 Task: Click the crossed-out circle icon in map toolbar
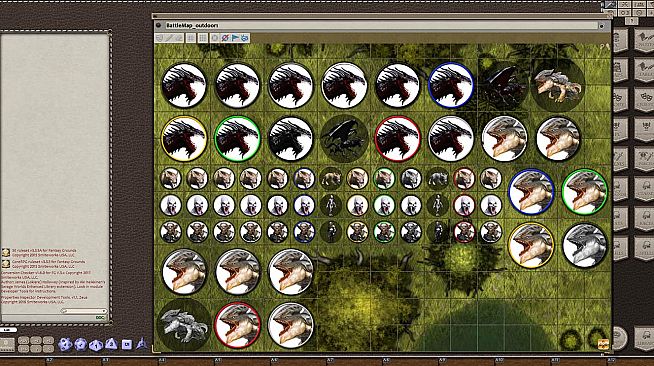click(x=225, y=38)
